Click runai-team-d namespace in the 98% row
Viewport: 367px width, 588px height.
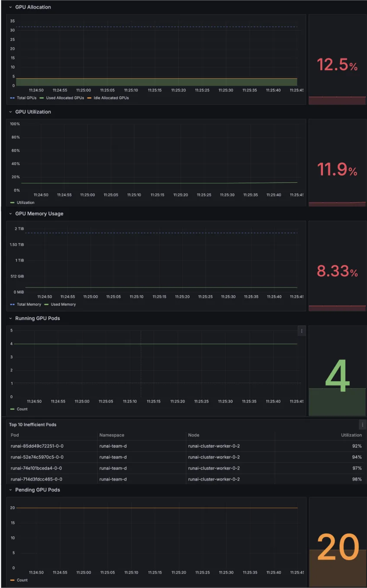[113, 479]
